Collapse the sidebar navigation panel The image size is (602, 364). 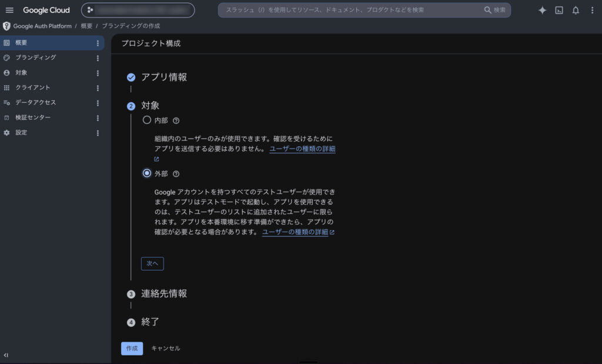[6, 355]
